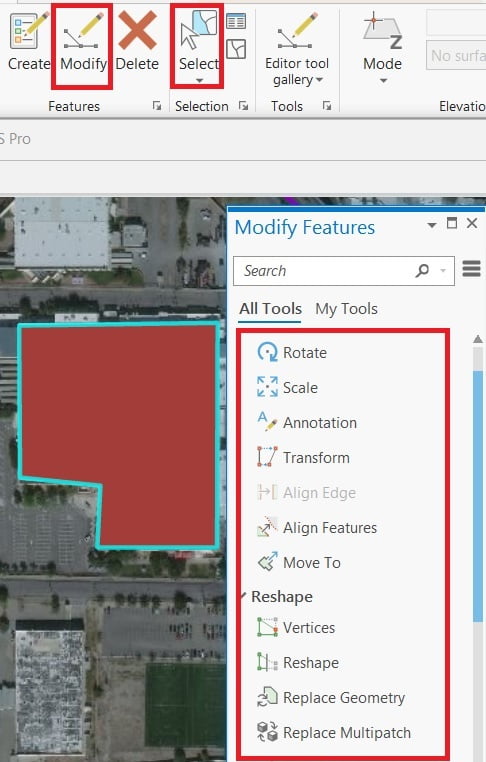Image resolution: width=486 pixels, height=762 pixels.
Task: Click the Delete red X icon
Action: coord(138,31)
